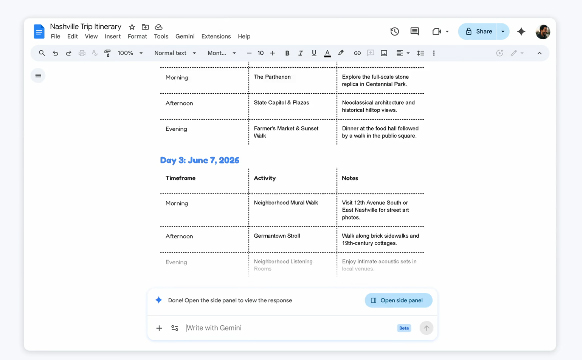This screenshot has height=360, width=582.
Task: Insert a link
Action: pos(357,53)
